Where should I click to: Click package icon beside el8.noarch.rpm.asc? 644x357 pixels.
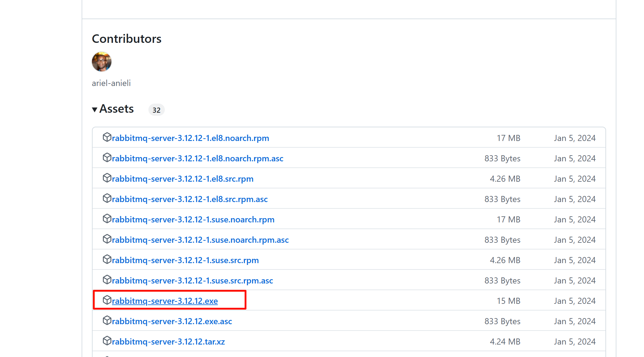pyautogui.click(x=107, y=158)
